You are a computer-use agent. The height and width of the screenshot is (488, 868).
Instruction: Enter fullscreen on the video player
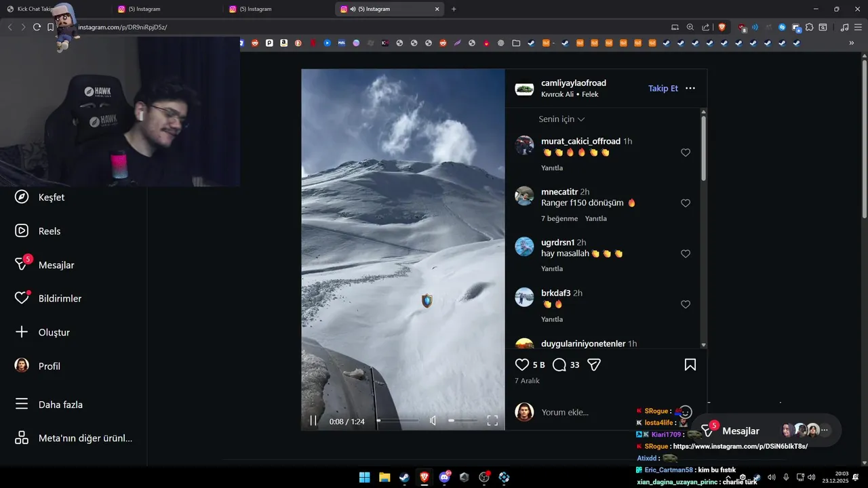492,421
